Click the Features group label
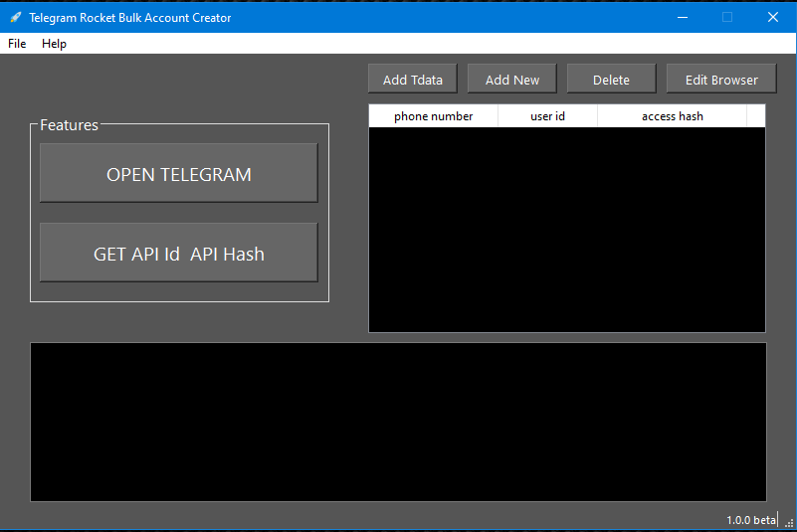 coord(69,125)
